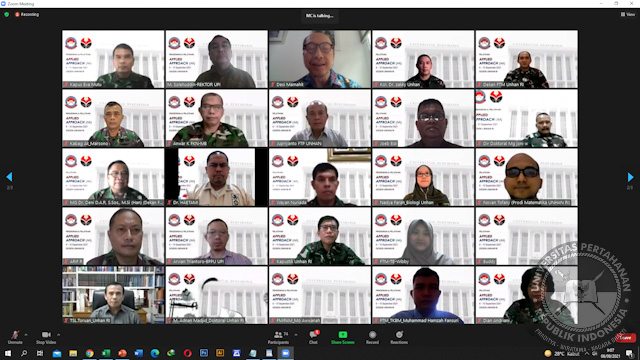The width and height of the screenshot is (640, 360).
Task: Select the Wayan Nuriada video tile
Action: point(320,177)
